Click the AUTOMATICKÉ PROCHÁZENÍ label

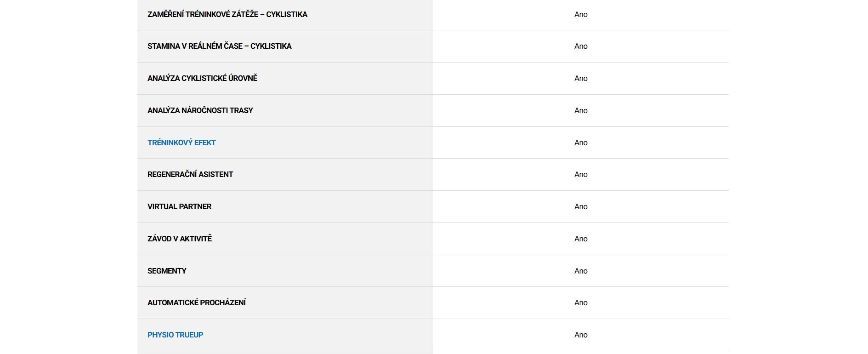click(x=196, y=303)
